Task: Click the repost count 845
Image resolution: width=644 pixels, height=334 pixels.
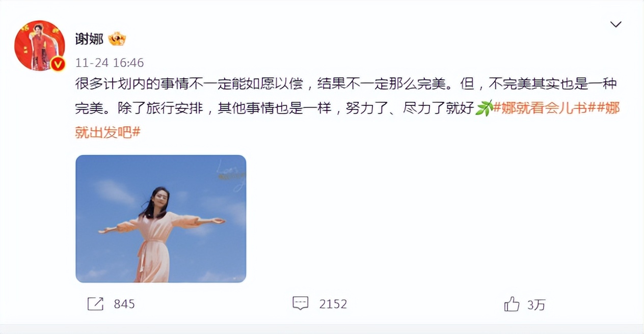Action: coord(124,304)
